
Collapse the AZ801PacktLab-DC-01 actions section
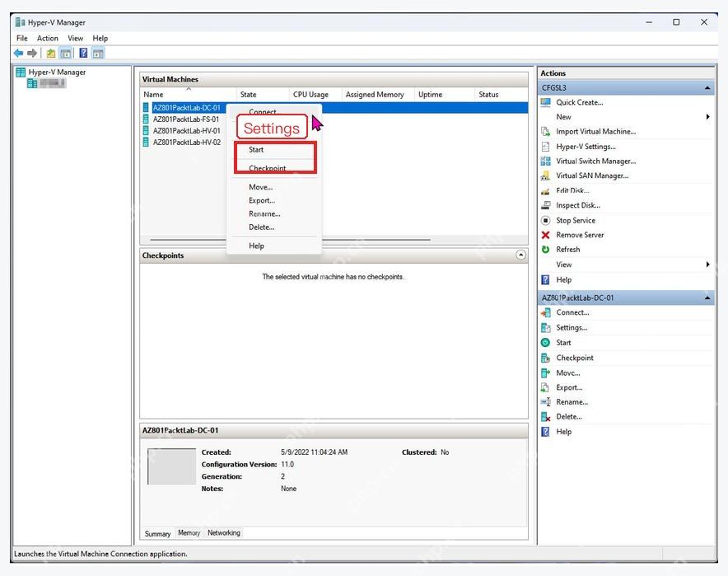pyautogui.click(x=707, y=298)
